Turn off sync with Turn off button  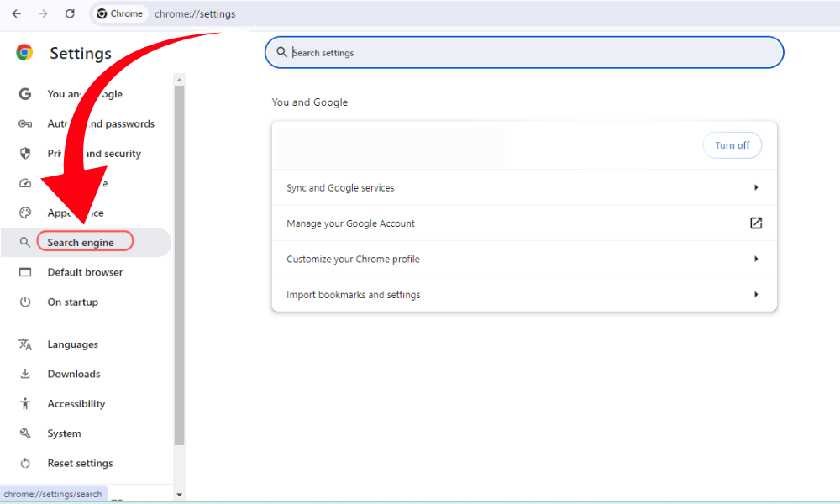732,145
